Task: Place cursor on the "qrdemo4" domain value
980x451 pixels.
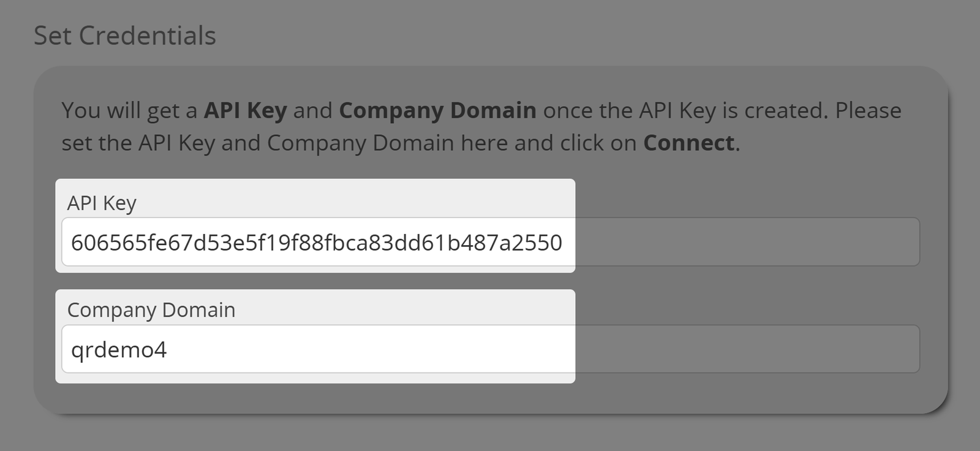Action: click(119, 350)
